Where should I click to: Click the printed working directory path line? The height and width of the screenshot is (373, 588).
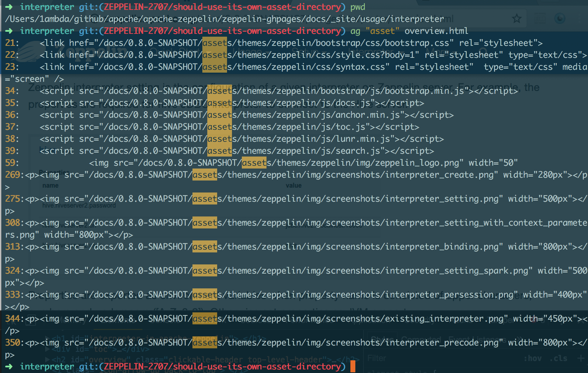tap(225, 19)
